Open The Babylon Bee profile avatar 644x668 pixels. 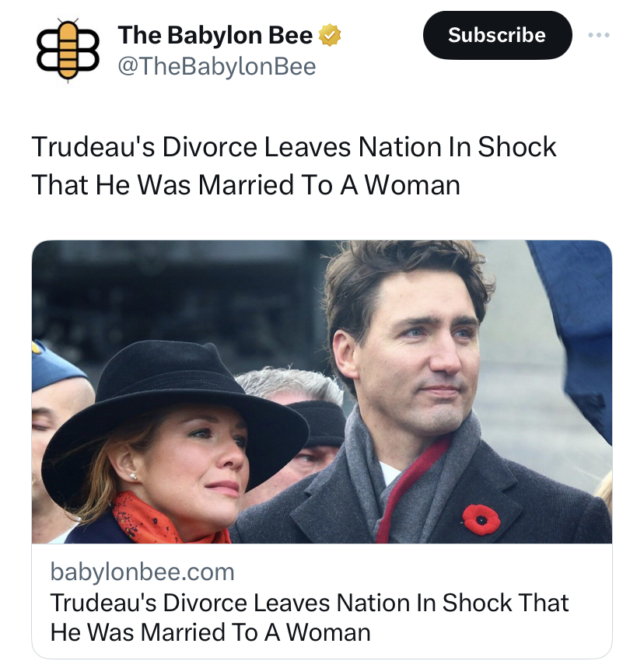pyautogui.click(x=66, y=49)
